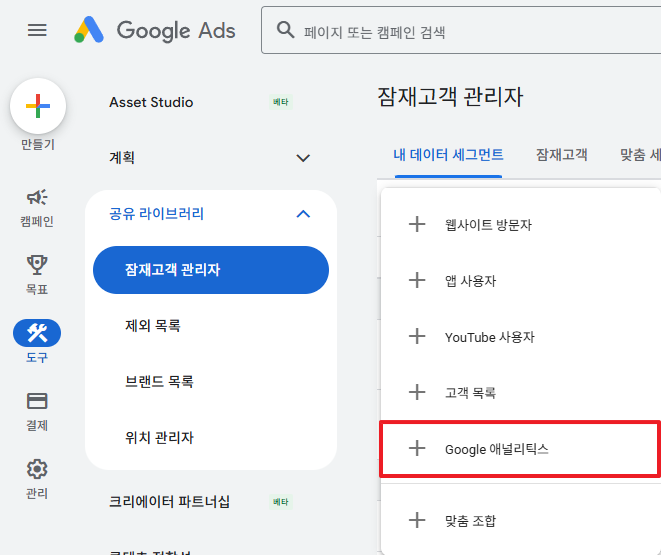
Task: Collapse the 공유 라이브러리 chevron
Action: click(303, 214)
